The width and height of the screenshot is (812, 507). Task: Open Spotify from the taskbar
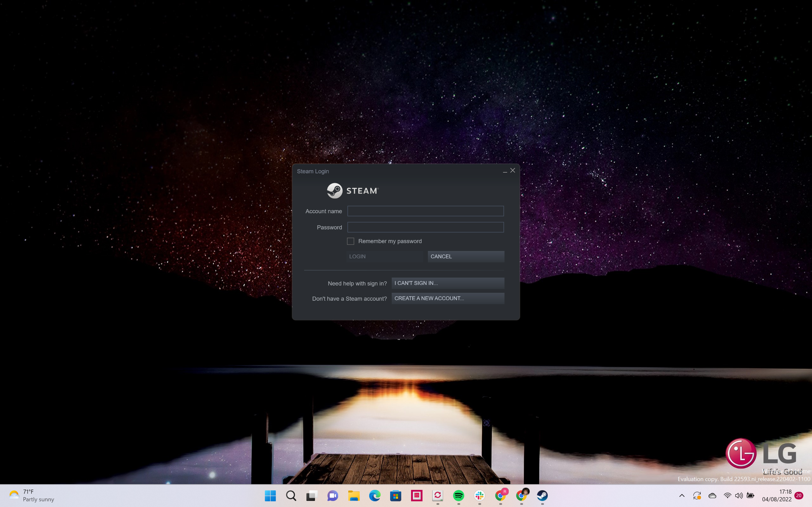click(x=459, y=495)
